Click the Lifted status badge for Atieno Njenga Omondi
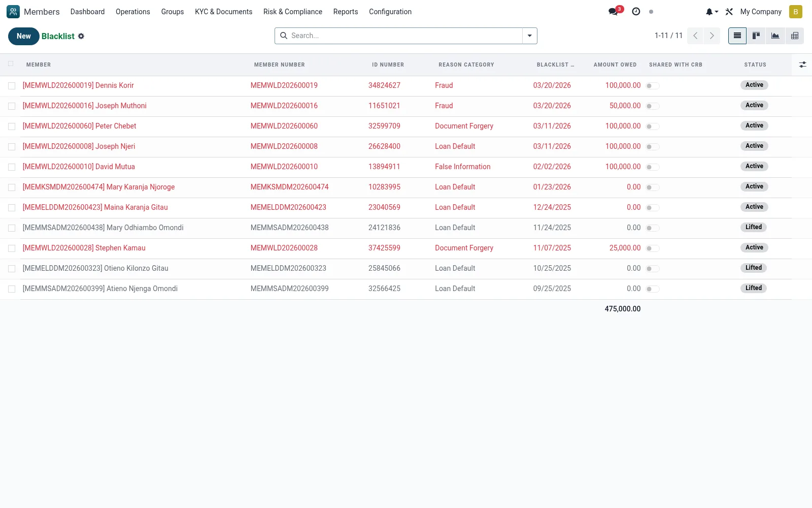The width and height of the screenshot is (812, 508). point(754,288)
